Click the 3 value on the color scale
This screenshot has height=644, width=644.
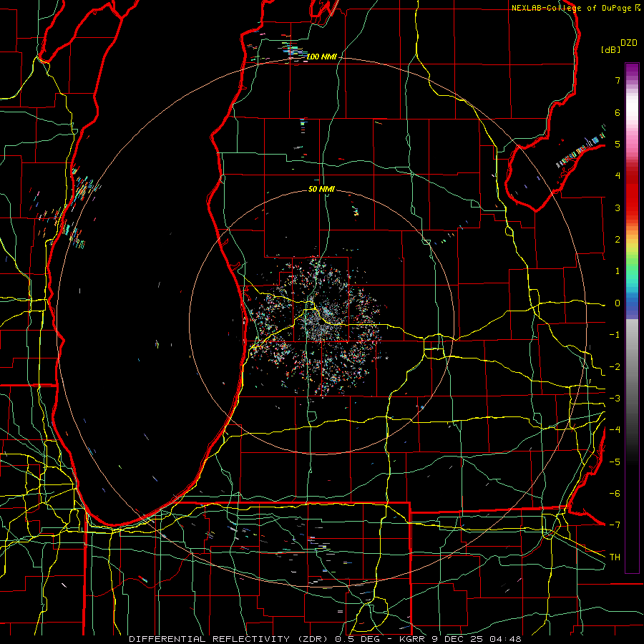618,208
